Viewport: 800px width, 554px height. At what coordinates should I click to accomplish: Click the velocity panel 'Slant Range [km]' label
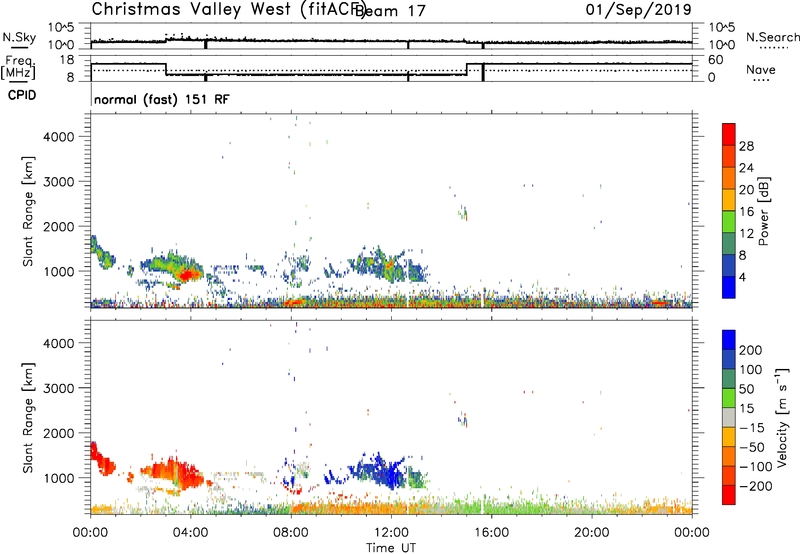pyautogui.click(x=28, y=418)
